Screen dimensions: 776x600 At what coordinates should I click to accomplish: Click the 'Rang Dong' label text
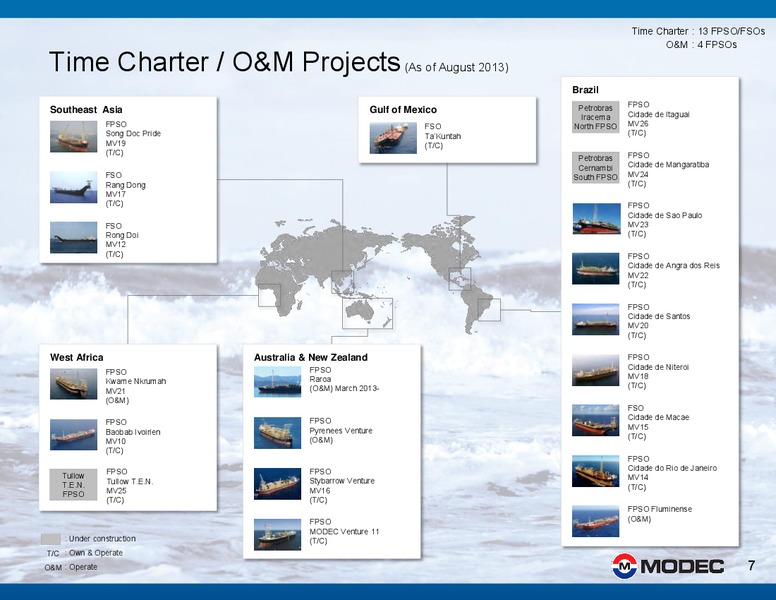(x=125, y=185)
